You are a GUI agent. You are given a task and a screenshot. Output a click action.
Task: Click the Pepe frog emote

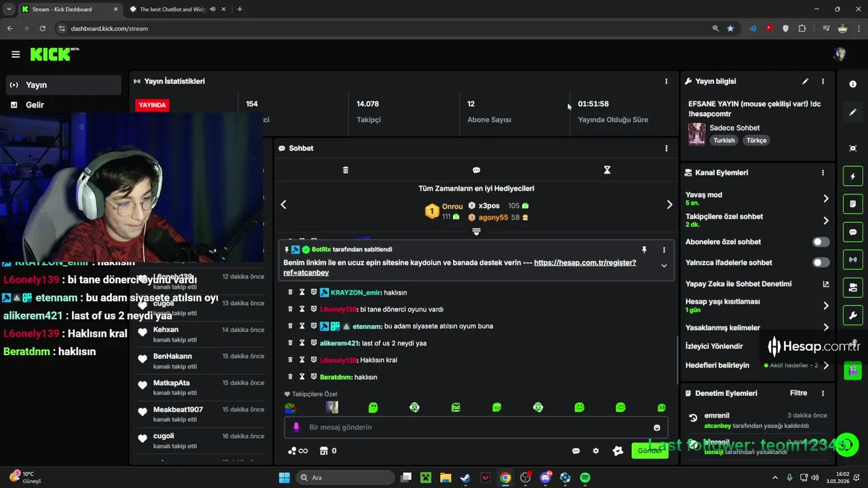290,407
